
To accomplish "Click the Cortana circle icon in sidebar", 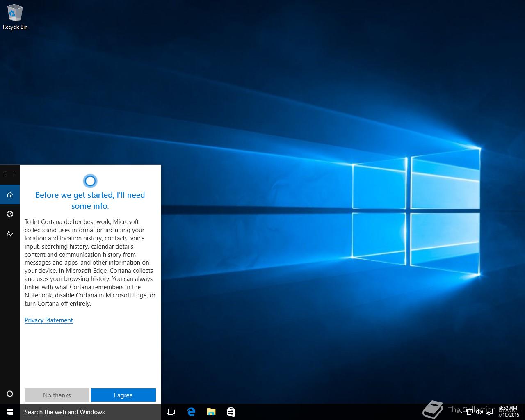I will click(x=10, y=394).
